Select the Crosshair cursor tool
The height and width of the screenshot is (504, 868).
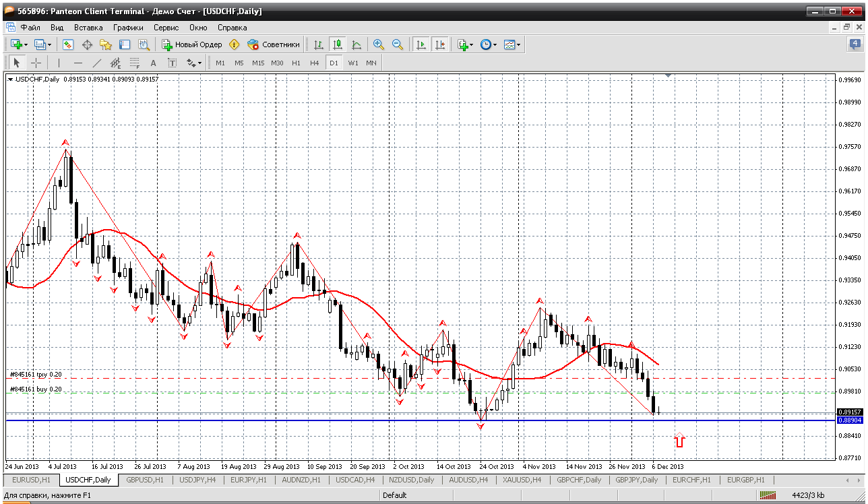pyautogui.click(x=36, y=63)
